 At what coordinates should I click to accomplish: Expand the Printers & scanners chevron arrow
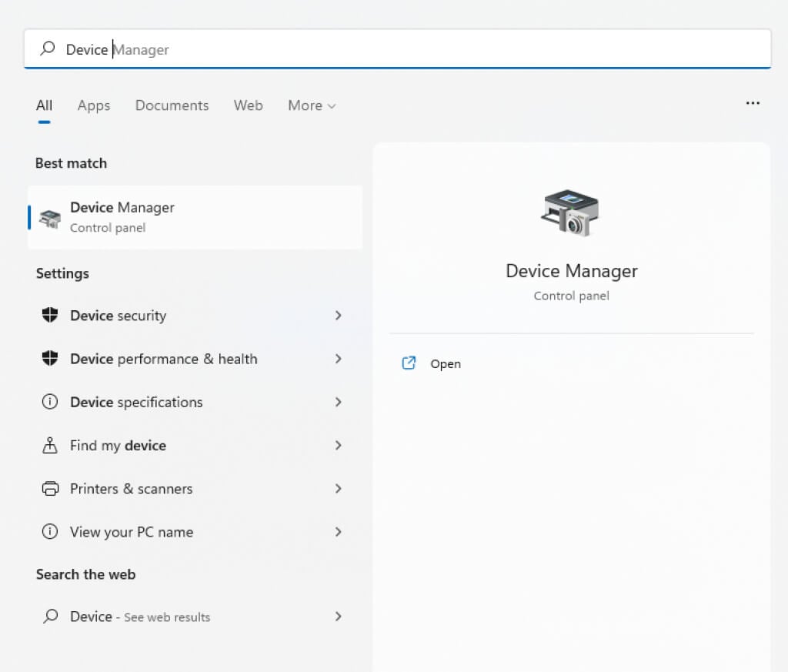click(x=338, y=489)
